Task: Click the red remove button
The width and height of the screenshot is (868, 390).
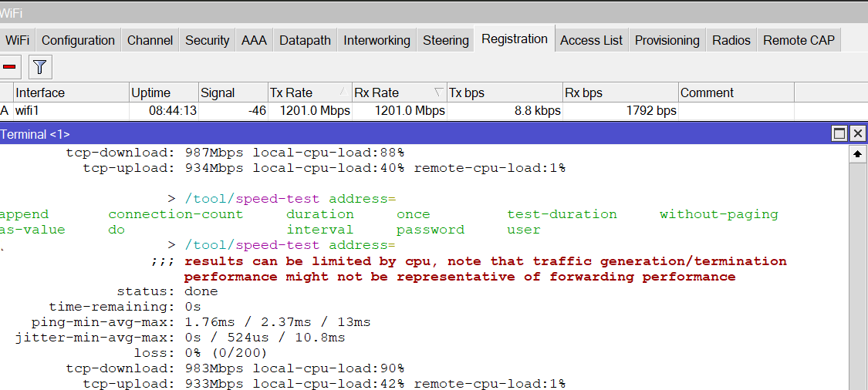Action: [9, 67]
